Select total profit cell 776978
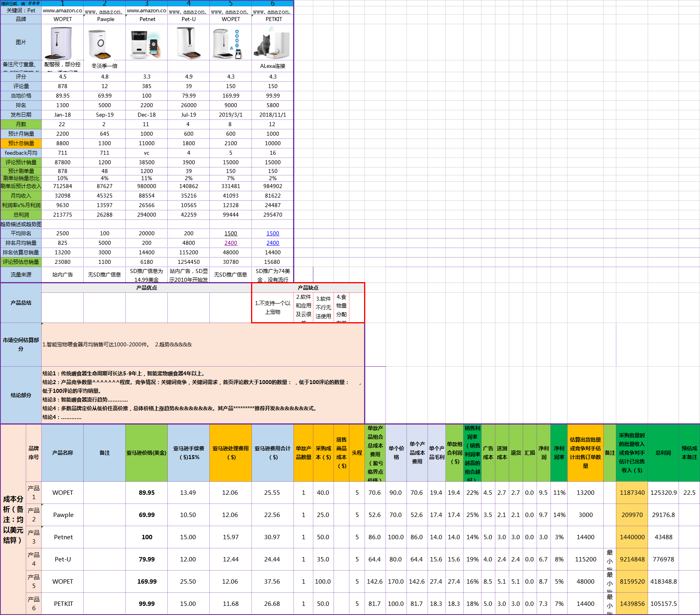The image size is (700, 615). pyautogui.click(x=663, y=559)
